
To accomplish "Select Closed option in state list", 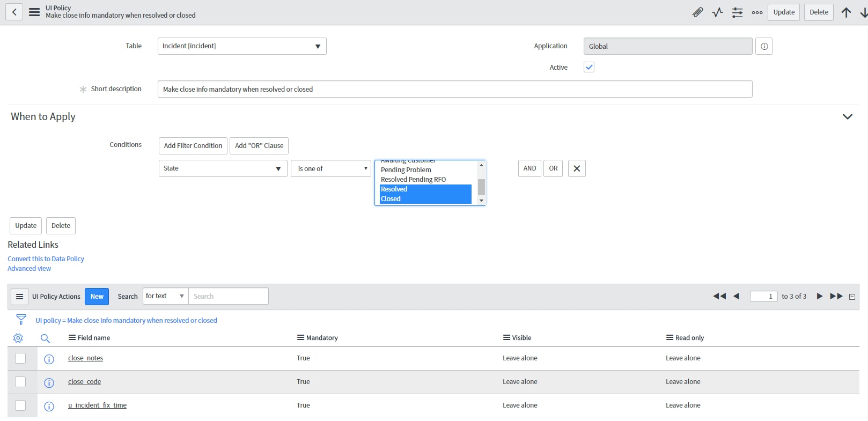I will [x=425, y=198].
